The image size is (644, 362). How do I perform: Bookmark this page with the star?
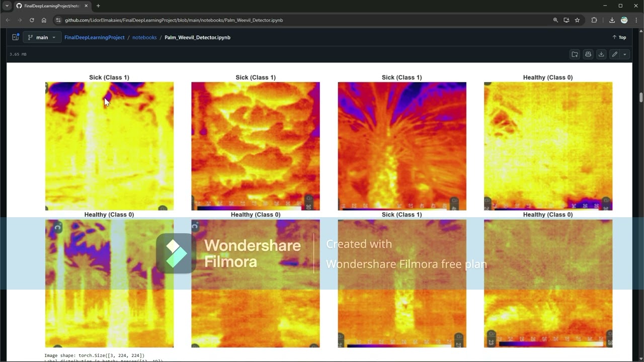tap(577, 20)
